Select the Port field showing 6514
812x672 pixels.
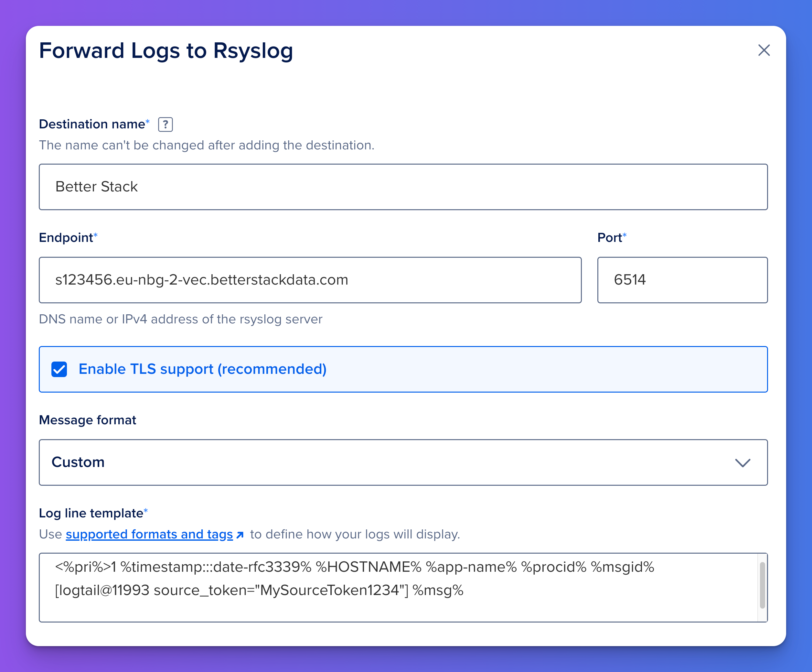682,280
